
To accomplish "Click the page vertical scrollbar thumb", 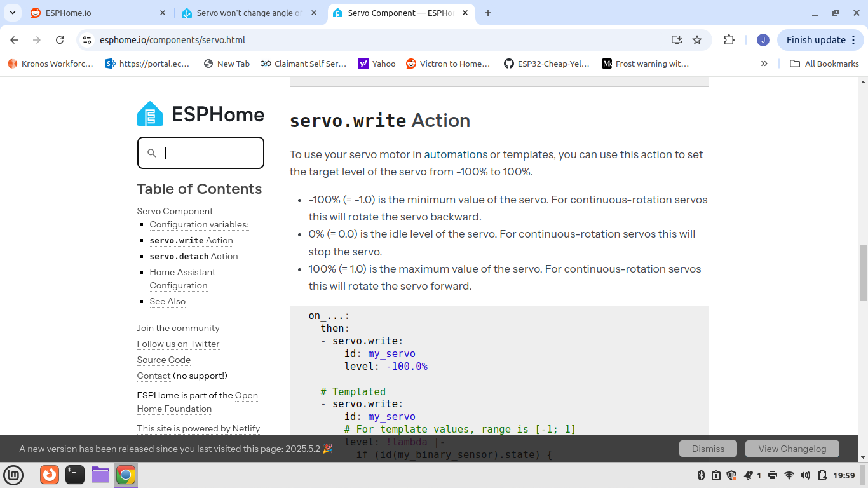I will point(863,273).
